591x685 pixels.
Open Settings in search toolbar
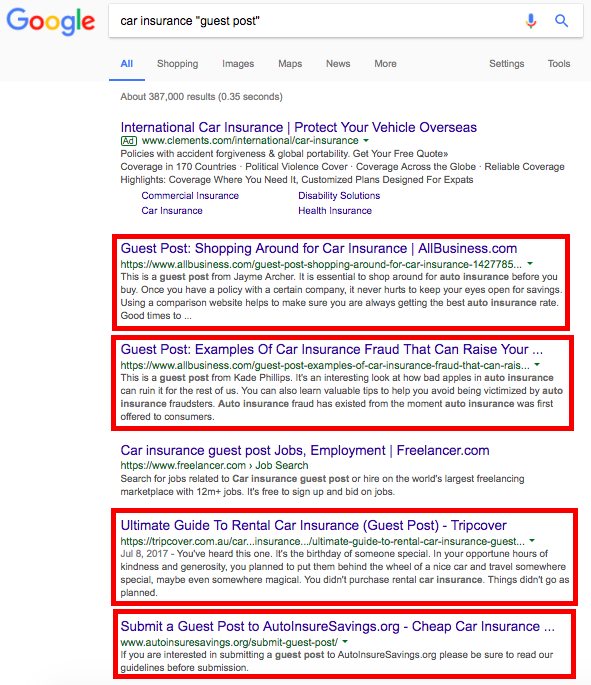pyautogui.click(x=507, y=64)
